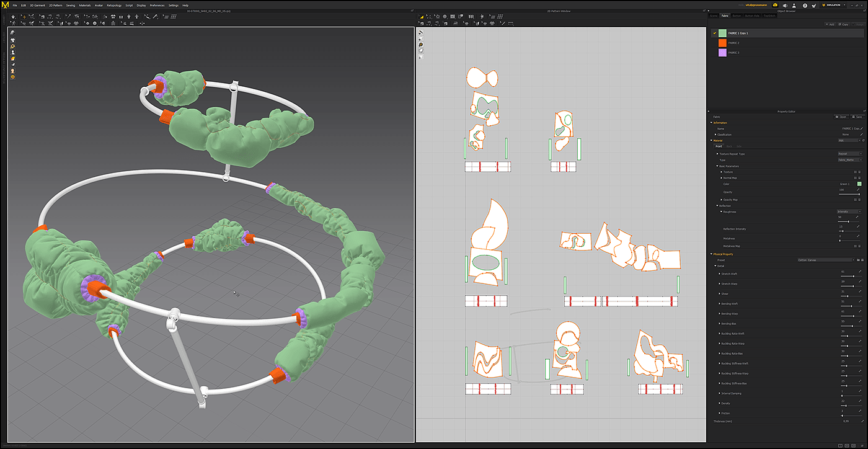
Task: Click the announcements megaphone icon
Action: point(784,5)
